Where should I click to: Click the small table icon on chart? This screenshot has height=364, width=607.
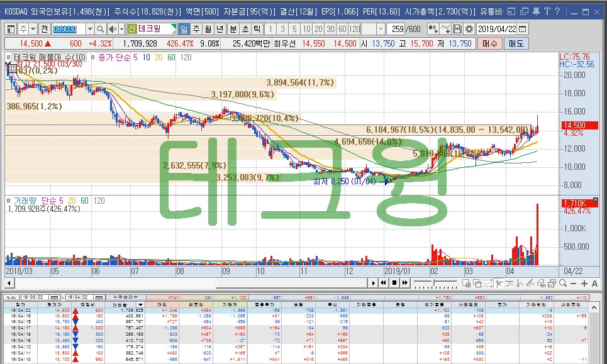point(12,68)
